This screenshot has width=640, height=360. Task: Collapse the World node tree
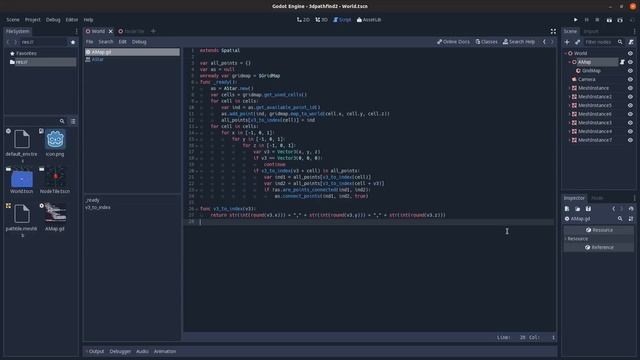[566, 53]
